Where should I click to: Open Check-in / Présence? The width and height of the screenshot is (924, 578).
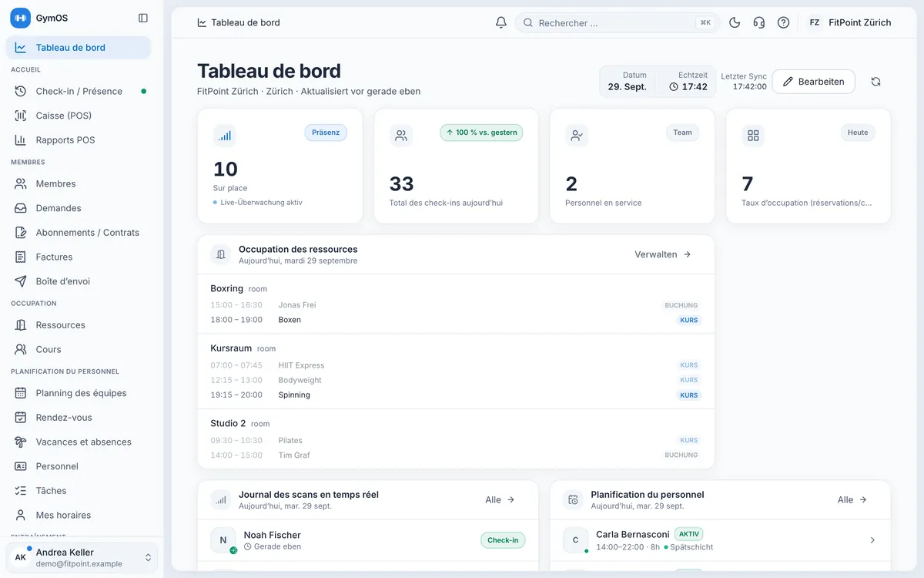(x=79, y=91)
